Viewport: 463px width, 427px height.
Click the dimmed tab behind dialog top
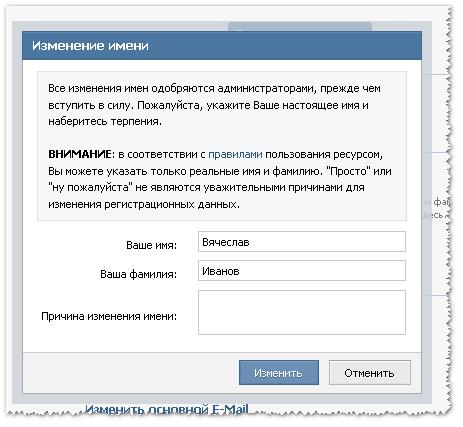pyautogui.click(x=300, y=27)
